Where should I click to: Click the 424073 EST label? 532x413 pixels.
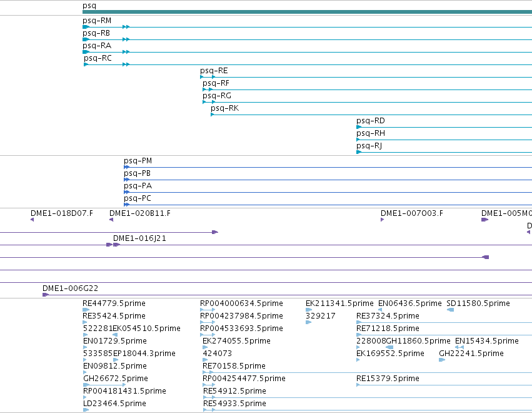pos(217,354)
